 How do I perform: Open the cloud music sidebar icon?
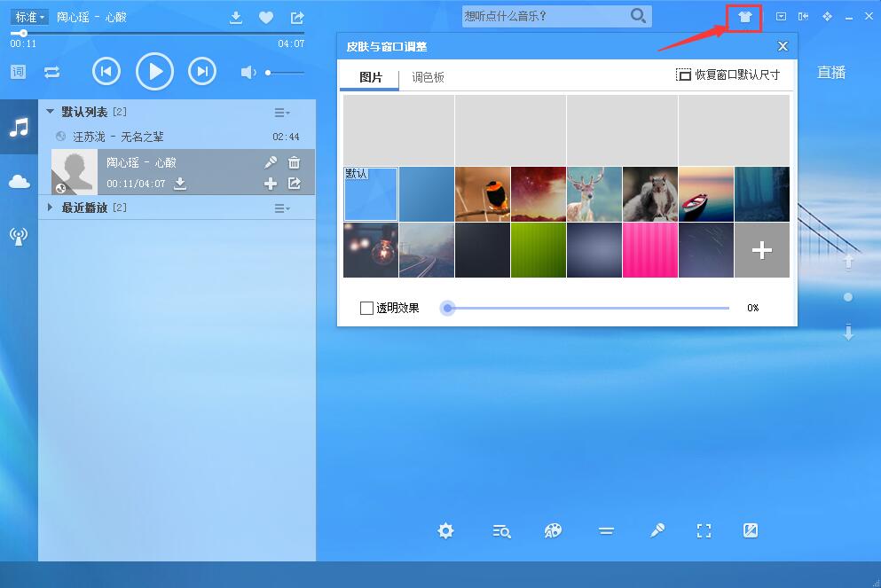click(x=19, y=182)
